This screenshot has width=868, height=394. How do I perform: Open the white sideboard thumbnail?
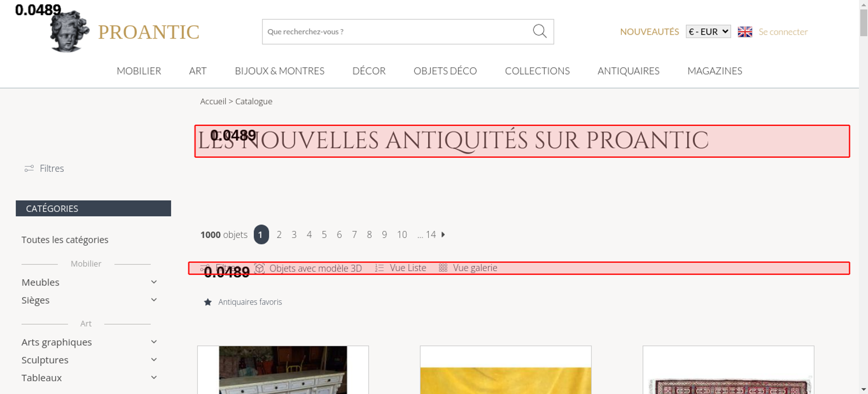(283, 370)
